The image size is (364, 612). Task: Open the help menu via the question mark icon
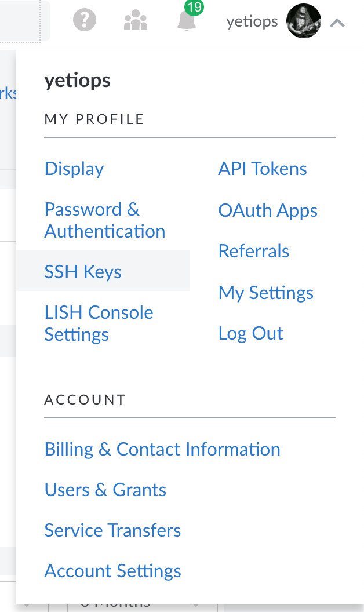click(x=85, y=21)
